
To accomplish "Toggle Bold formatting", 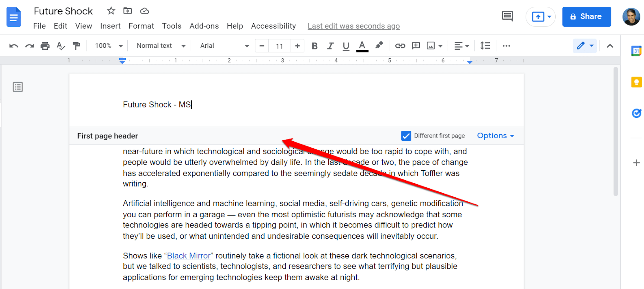I will point(314,46).
